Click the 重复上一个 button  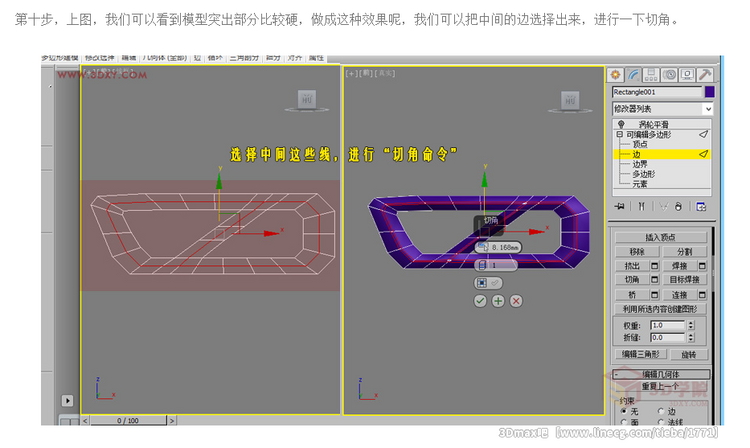point(661,386)
